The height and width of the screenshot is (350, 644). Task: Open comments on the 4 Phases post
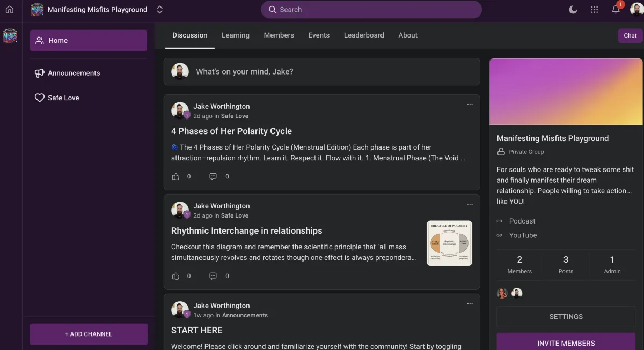click(213, 176)
